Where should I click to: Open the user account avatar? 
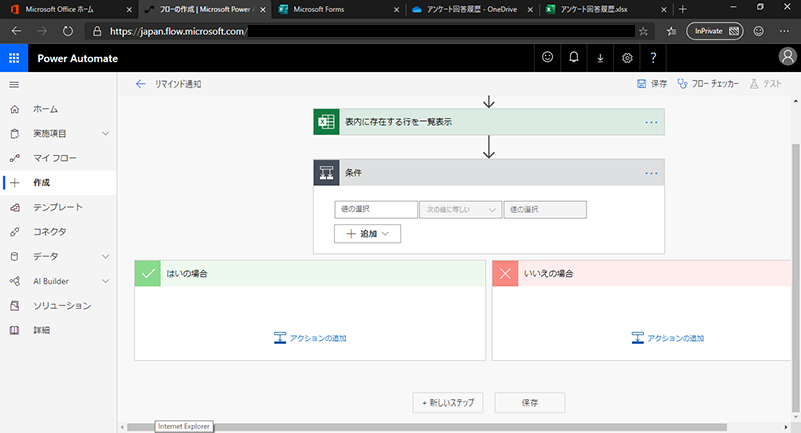tap(787, 57)
